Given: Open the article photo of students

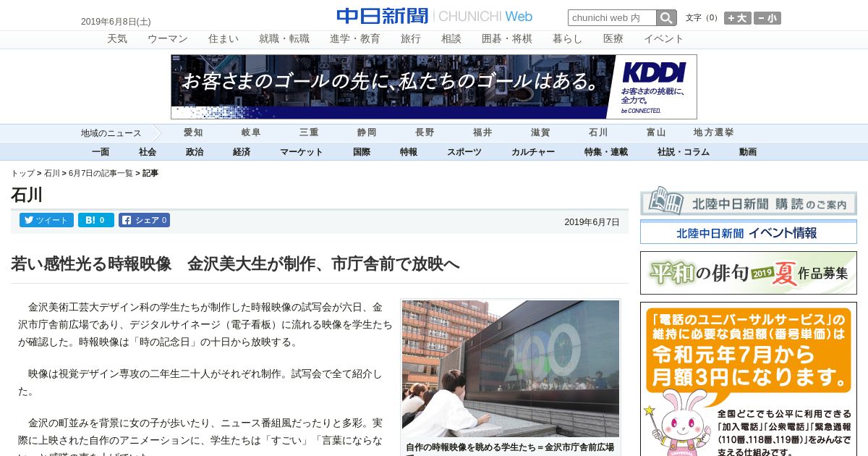Looking at the screenshot, I should 511,368.
